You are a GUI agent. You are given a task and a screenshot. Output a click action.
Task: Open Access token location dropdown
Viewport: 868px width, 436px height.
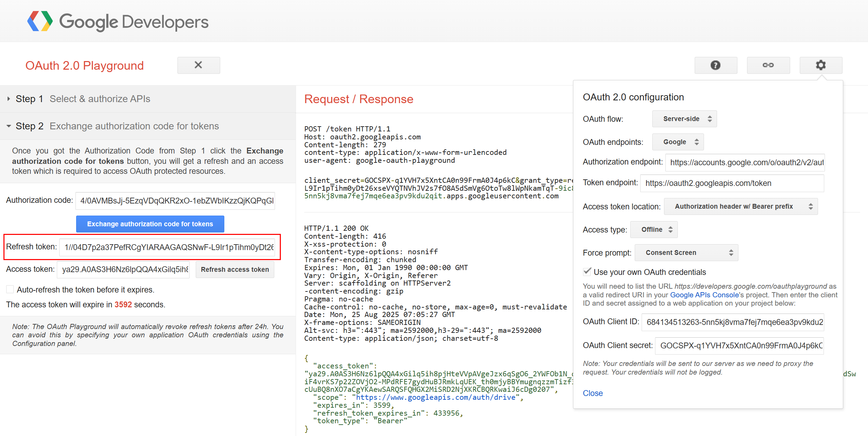740,207
